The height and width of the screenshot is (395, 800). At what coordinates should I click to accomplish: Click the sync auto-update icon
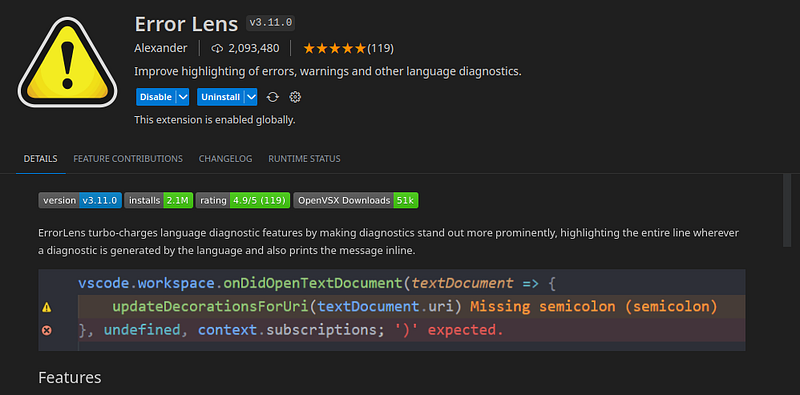pos(273,97)
